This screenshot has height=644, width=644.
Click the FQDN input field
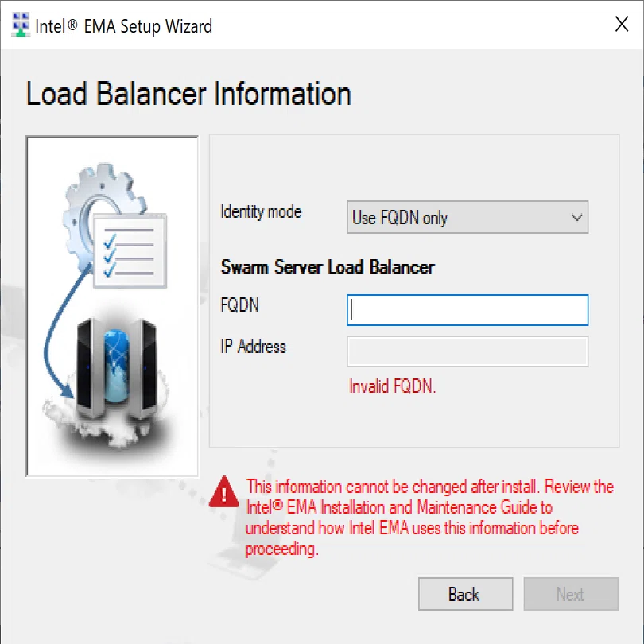(467, 310)
